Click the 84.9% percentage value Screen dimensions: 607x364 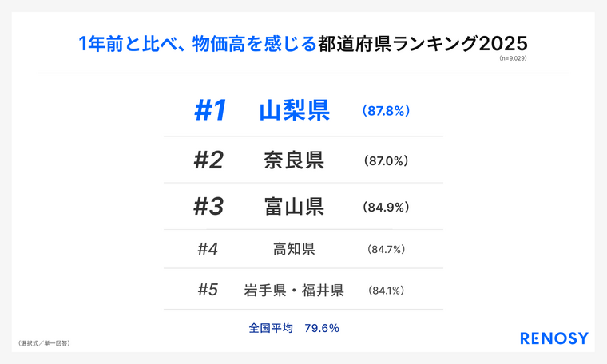click(386, 207)
